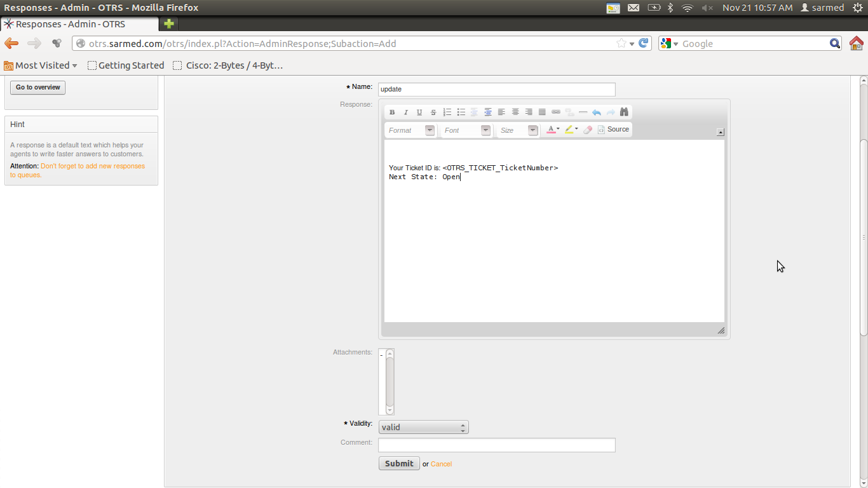Insert a bulleted list
This screenshot has width=868, height=488.
pos(461,112)
